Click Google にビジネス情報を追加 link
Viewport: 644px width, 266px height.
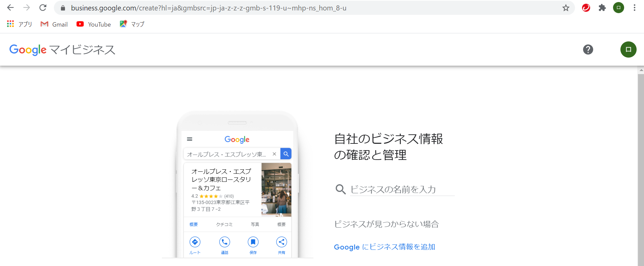384,247
